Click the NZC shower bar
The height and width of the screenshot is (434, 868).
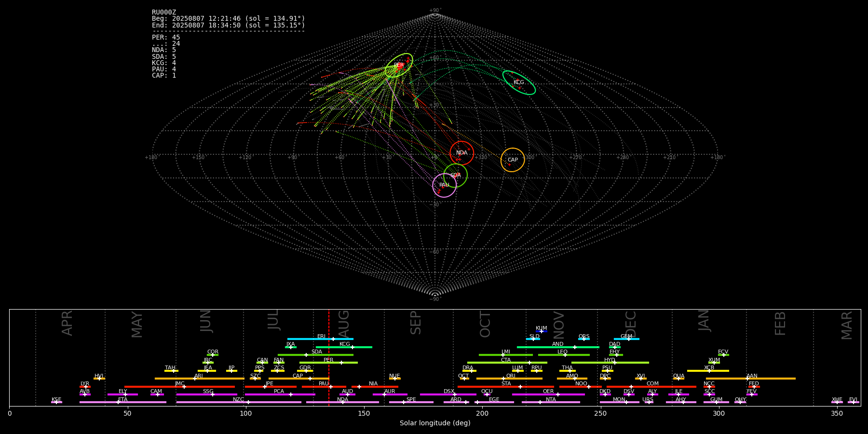[239, 402]
